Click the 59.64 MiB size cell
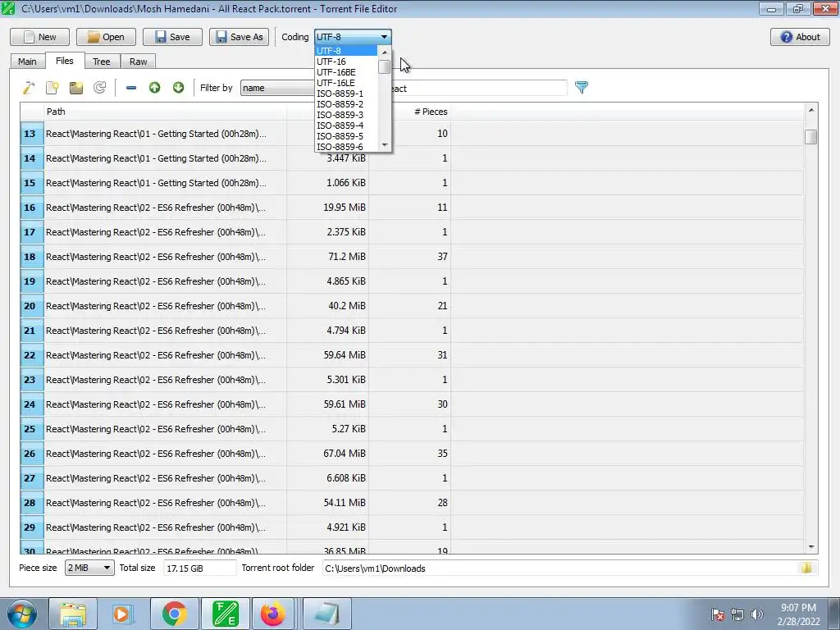Screen dimensions: 840x630 point(328,355)
